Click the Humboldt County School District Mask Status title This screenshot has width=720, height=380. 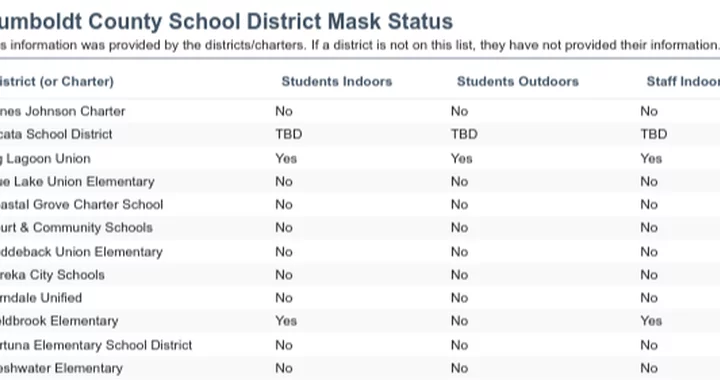click(x=226, y=22)
